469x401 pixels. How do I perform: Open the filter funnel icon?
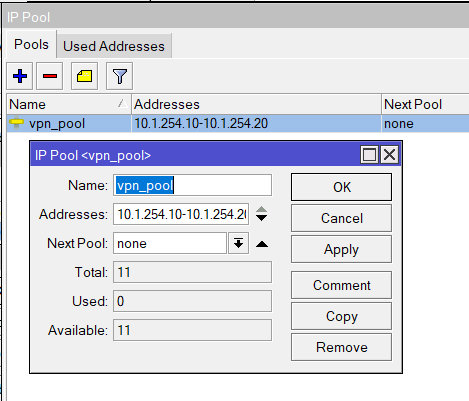tap(119, 76)
